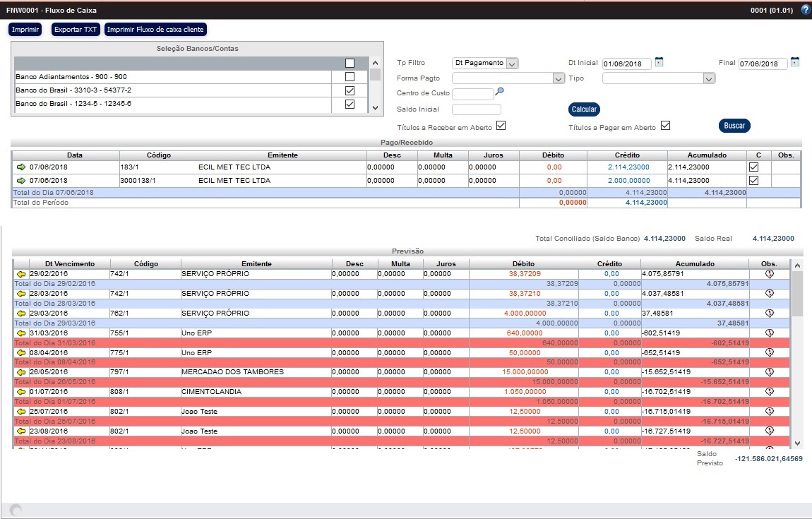Open observation icon for CIMENTOLANDIA row
The image size is (812, 519).
(770, 392)
